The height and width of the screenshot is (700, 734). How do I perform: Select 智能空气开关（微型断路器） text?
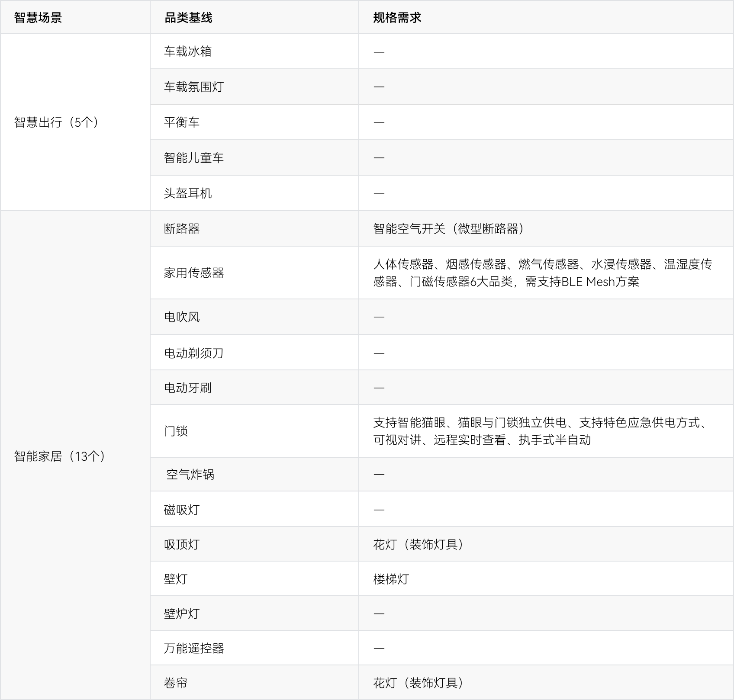(449, 229)
